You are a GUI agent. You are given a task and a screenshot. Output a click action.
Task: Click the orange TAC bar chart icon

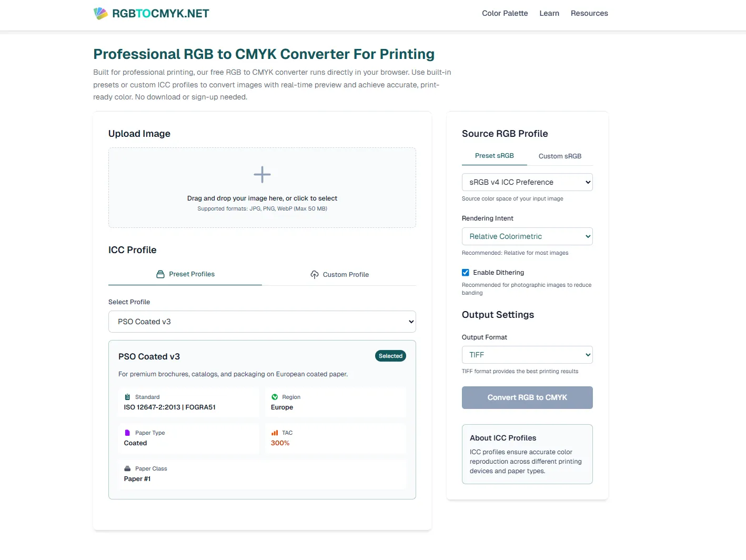pyautogui.click(x=275, y=433)
